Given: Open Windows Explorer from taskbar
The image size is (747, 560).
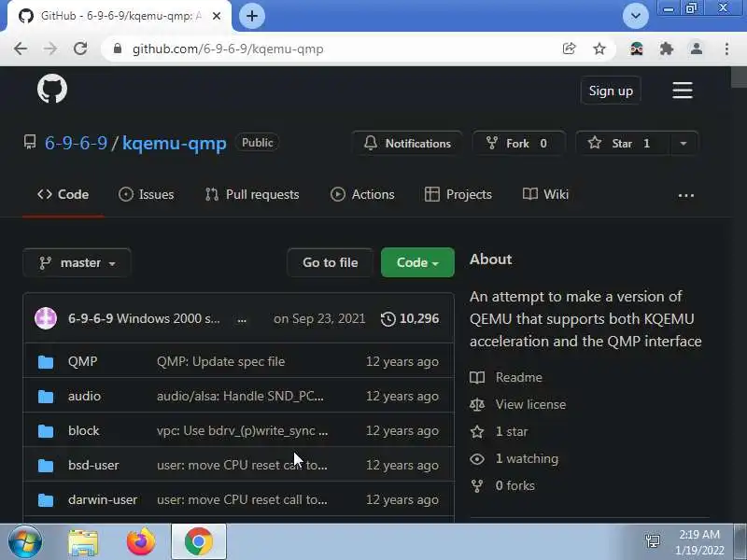Looking at the screenshot, I should pyautogui.click(x=83, y=542).
